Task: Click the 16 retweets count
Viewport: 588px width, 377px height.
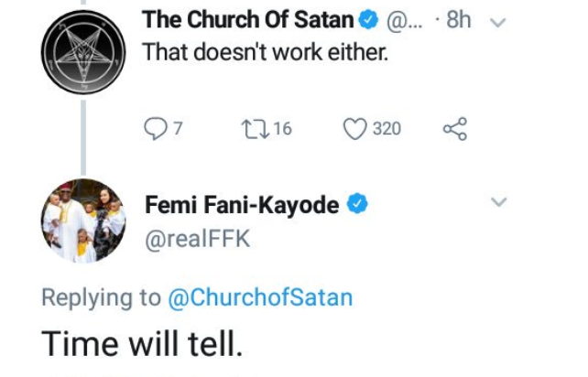Action: [x=281, y=129]
